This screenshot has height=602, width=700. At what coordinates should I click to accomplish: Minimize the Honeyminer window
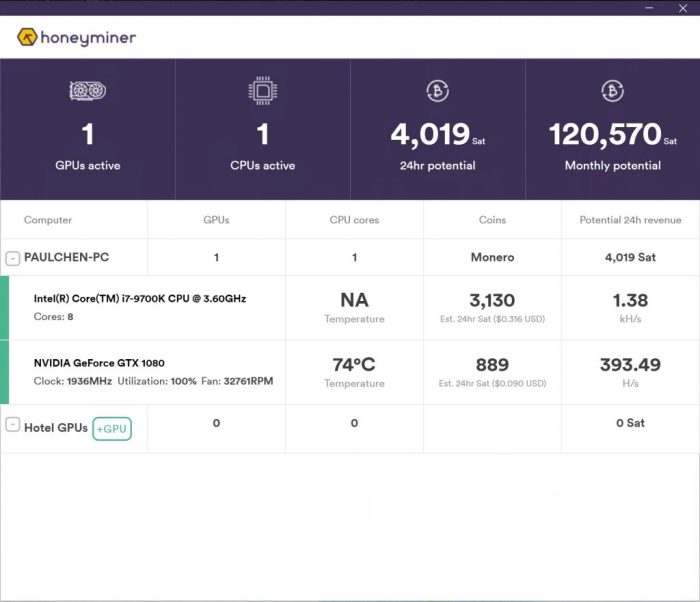pyautogui.click(x=653, y=8)
